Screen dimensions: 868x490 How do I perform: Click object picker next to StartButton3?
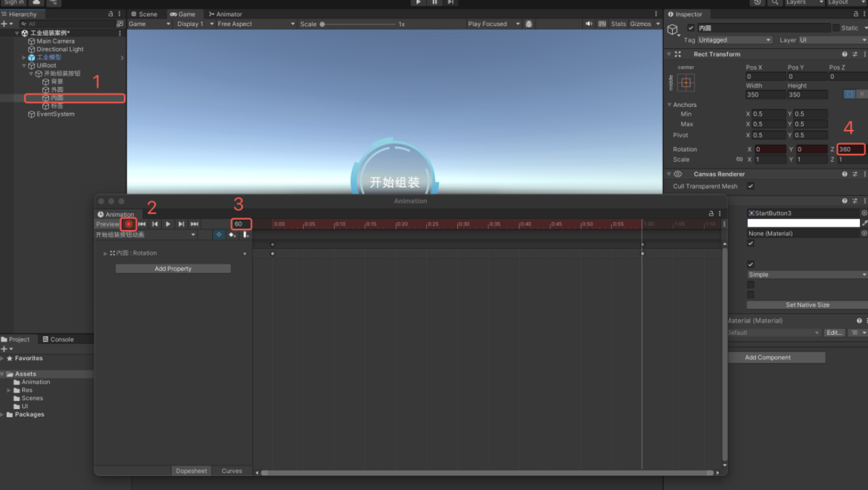coord(864,213)
